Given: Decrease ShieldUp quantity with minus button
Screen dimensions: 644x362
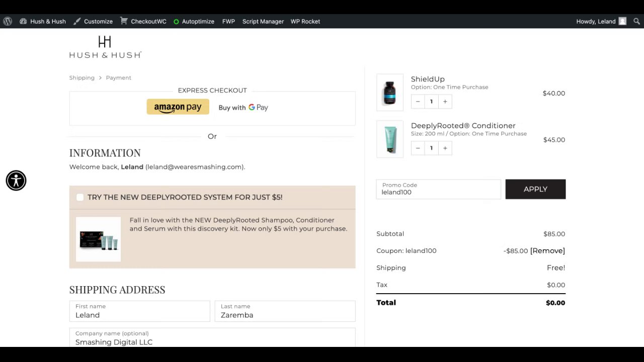Looking at the screenshot, I should point(418,102).
